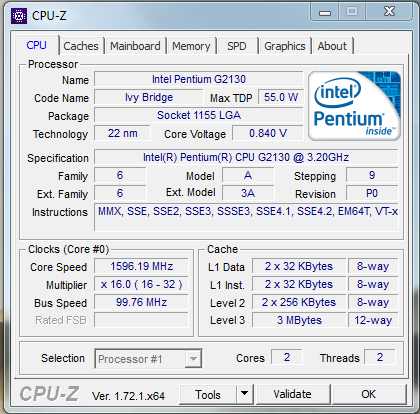Open the Mainboard tab
Viewport: 420px width, 414px height.
(135, 46)
